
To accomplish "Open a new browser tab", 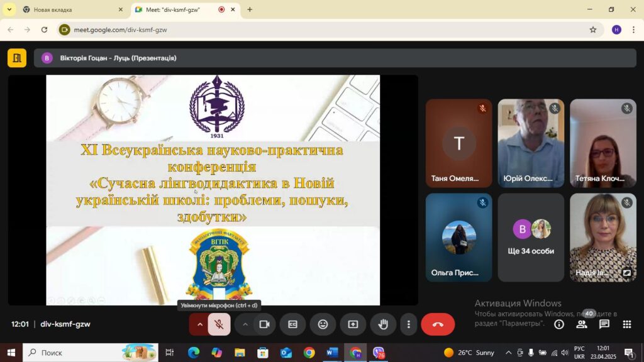I will pos(249,9).
